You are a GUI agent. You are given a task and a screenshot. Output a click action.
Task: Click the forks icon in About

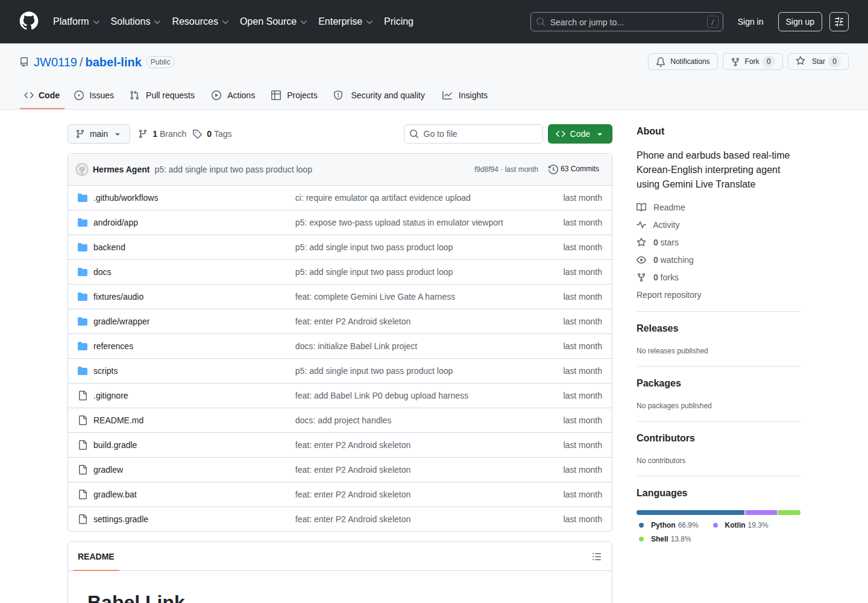pos(641,277)
